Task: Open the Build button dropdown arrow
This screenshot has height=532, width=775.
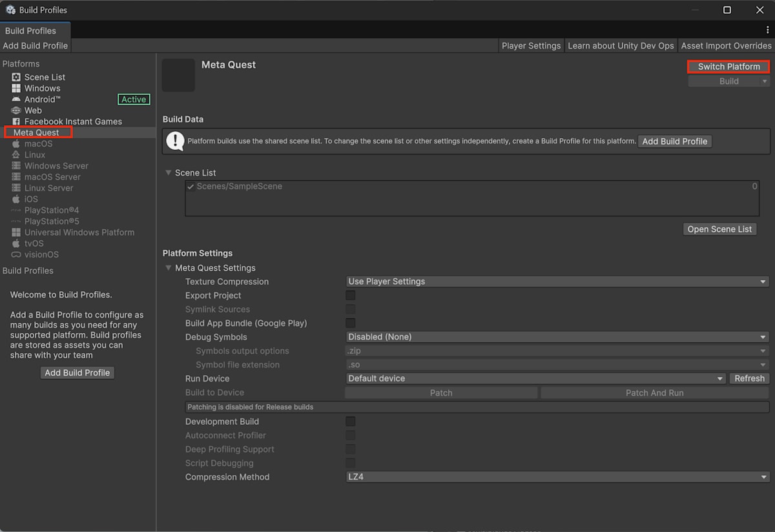Action: (765, 81)
